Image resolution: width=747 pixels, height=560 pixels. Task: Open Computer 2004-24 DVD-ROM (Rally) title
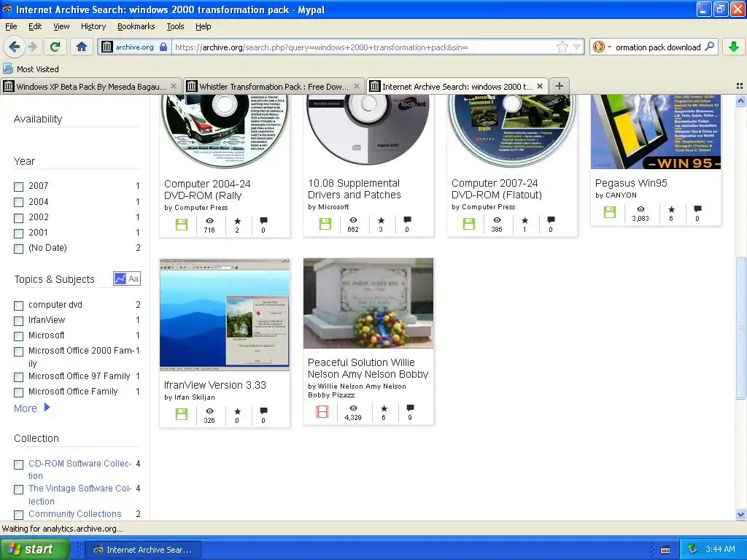(x=207, y=190)
